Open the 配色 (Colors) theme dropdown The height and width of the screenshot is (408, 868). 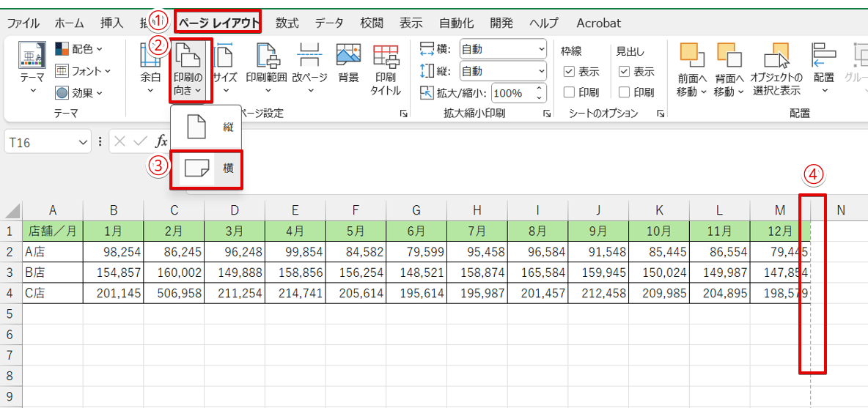pyautogui.click(x=79, y=50)
